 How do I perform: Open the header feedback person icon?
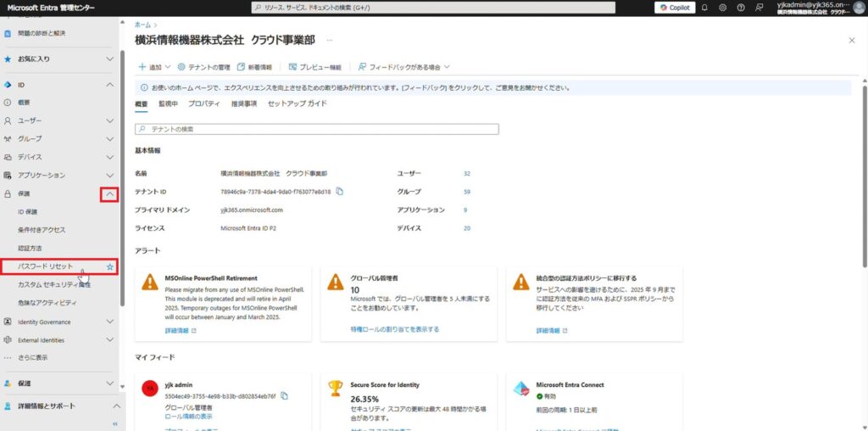click(759, 8)
